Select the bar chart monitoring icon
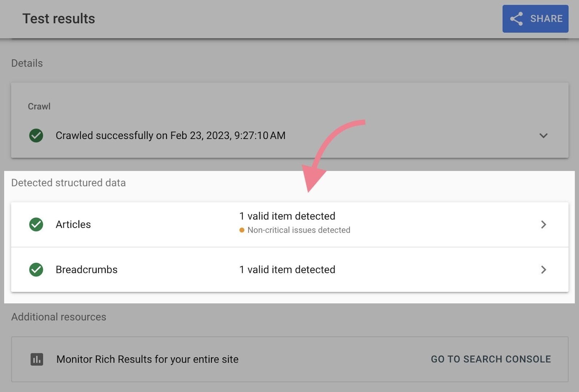Image resolution: width=579 pixels, height=392 pixels. (37, 359)
